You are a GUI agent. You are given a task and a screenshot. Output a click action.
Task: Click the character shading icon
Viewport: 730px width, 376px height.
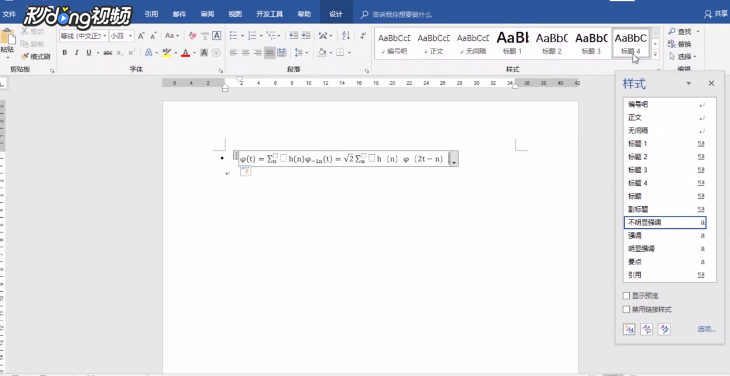(x=204, y=53)
